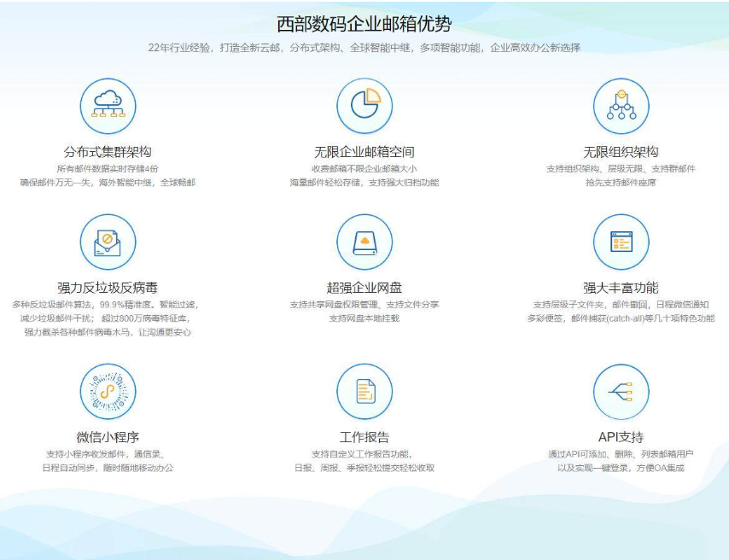Open the 微信小程序 heading
729x560 pixels.
pos(108,437)
